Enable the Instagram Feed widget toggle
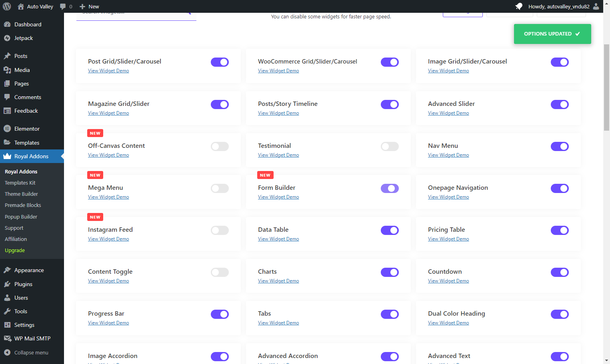 pos(220,230)
